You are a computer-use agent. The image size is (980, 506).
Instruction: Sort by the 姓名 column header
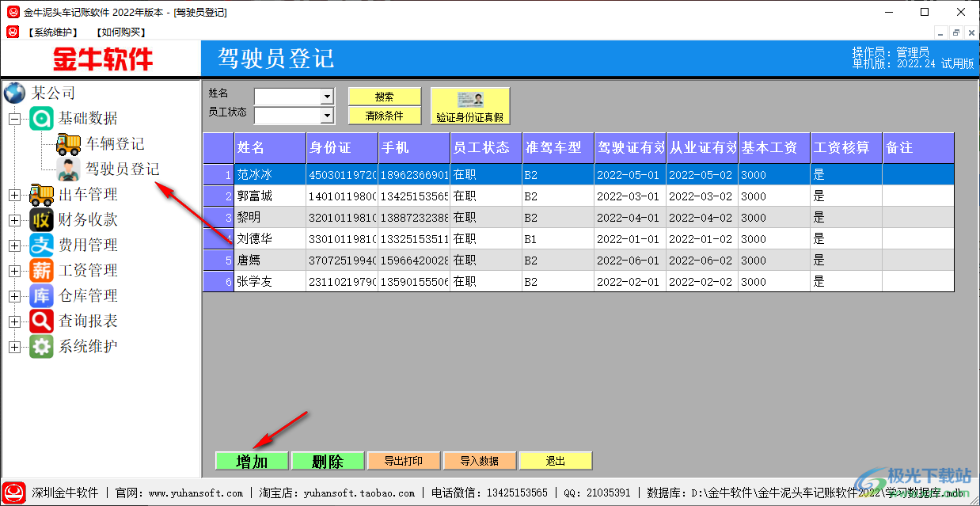(270, 148)
